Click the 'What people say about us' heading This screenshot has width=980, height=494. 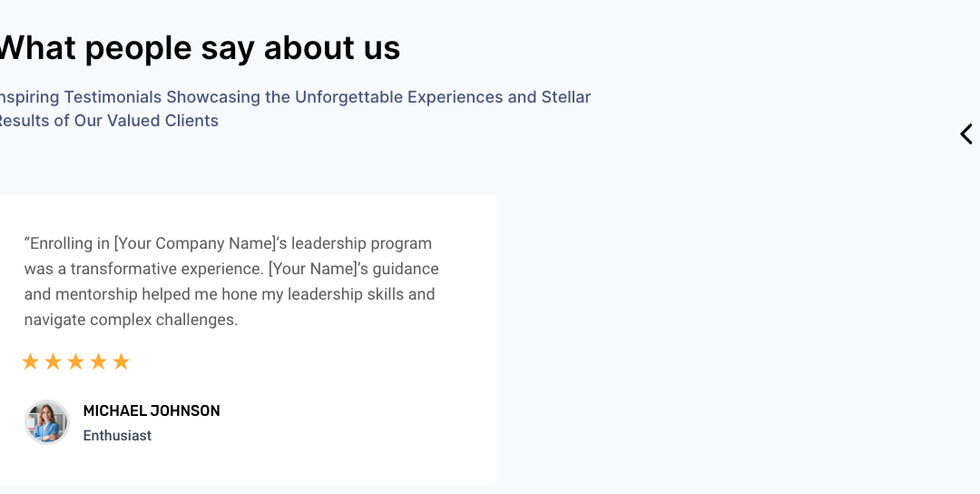[198, 48]
